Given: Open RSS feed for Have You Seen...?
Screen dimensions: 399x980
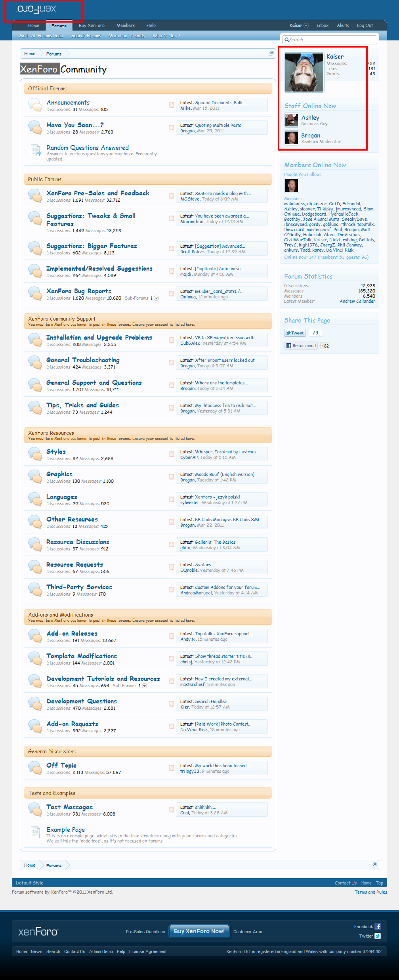Looking at the screenshot, I should (x=172, y=128).
